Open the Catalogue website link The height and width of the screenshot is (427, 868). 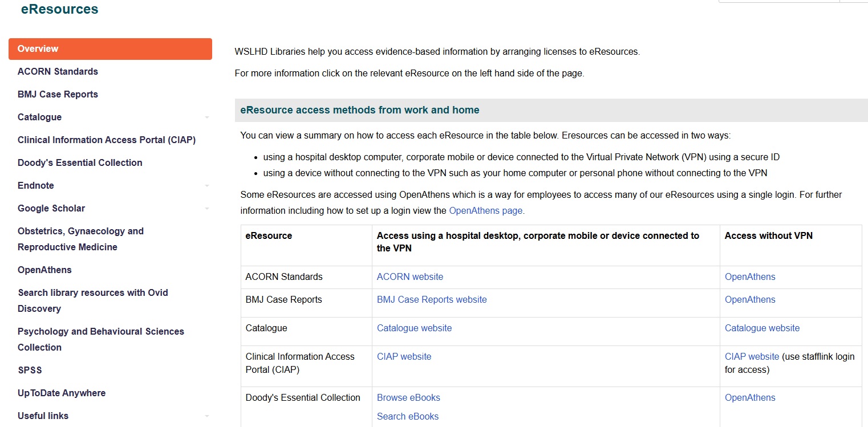[414, 328]
